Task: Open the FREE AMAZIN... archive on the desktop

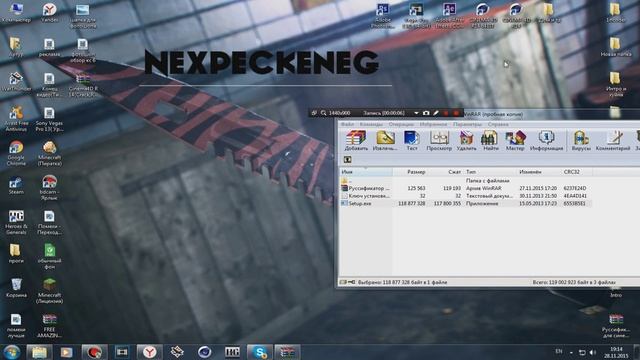Action: (49, 326)
